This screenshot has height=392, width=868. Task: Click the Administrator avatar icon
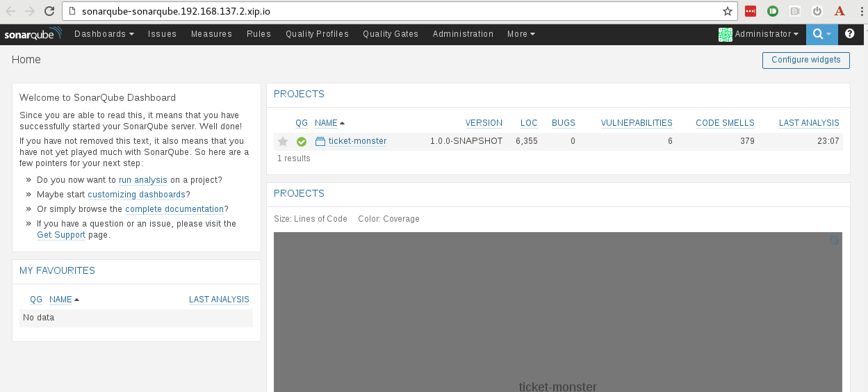pos(725,34)
